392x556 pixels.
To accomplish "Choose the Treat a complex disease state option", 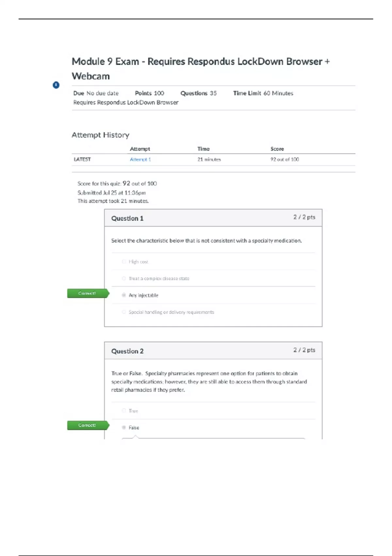I will click(x=124, y=279).
